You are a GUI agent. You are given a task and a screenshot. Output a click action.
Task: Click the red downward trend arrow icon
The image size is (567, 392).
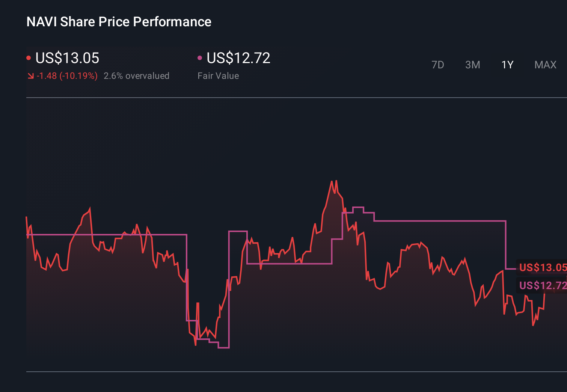(x=31, y=76)
